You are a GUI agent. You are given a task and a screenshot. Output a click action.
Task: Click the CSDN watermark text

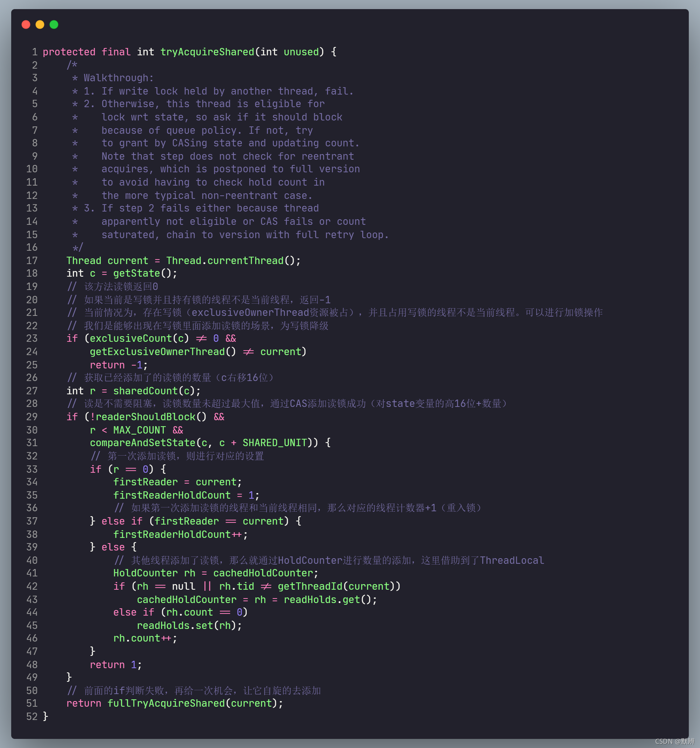point(674,741)
